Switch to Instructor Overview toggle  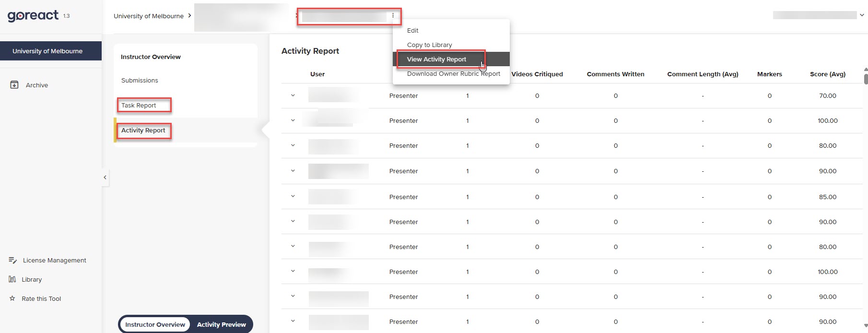(x=155, y=324)
